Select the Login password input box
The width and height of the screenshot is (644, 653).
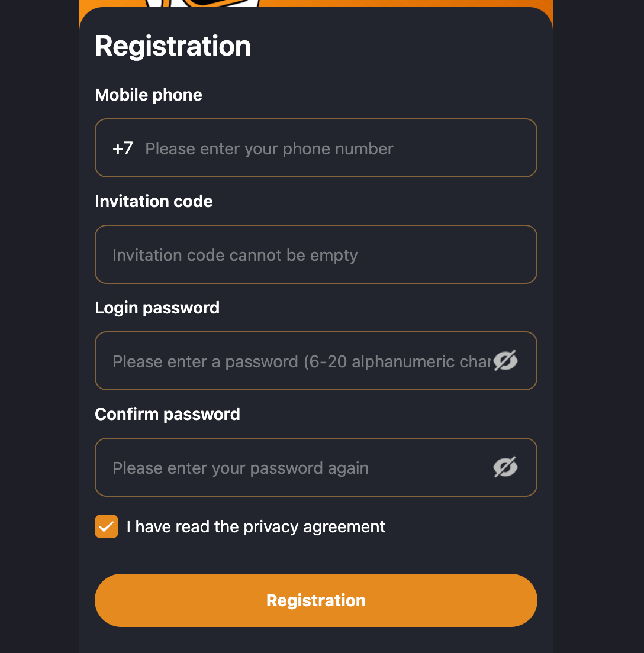[296, 361]
